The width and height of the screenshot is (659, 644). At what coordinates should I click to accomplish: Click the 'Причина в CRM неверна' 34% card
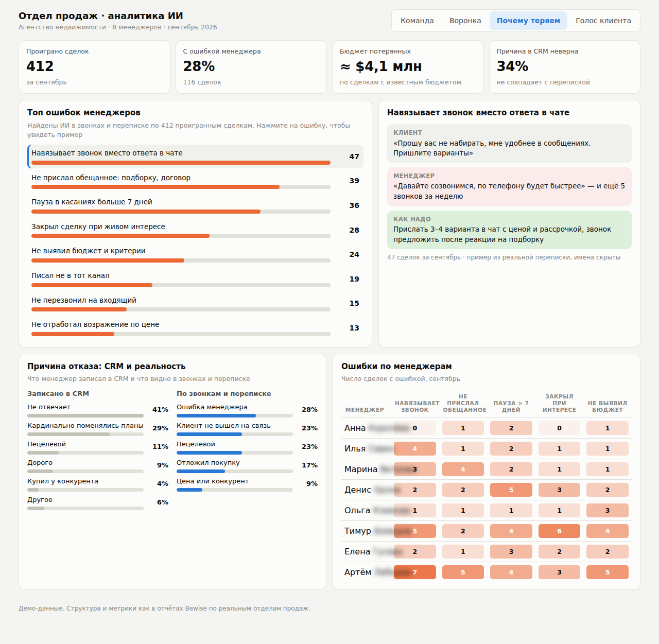pos(565,67)
